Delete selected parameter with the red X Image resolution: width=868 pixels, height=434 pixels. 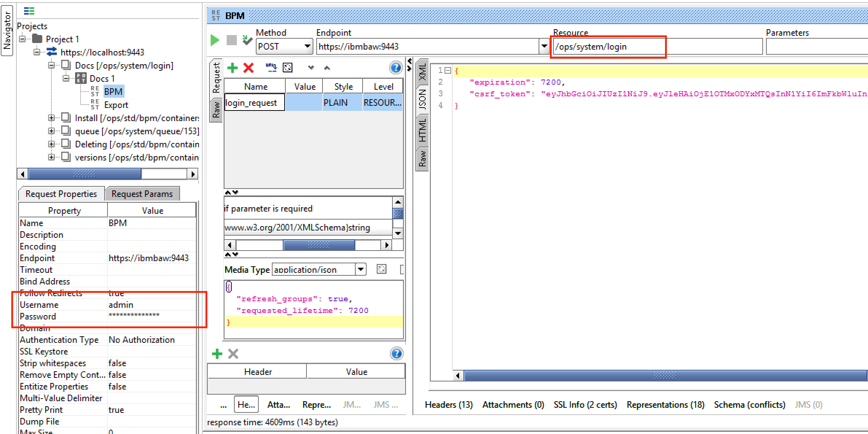point(249,68)
